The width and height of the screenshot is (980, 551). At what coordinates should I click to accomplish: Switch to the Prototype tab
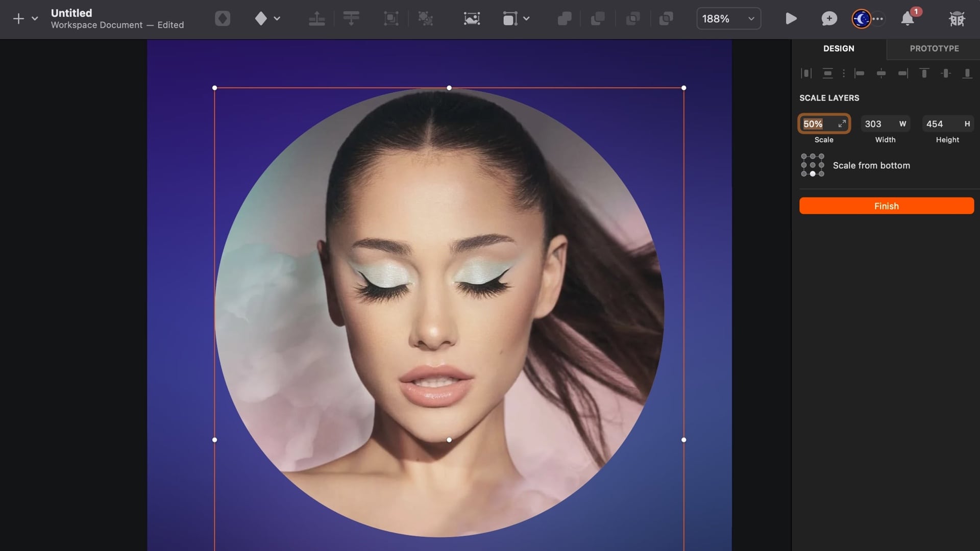934,48
